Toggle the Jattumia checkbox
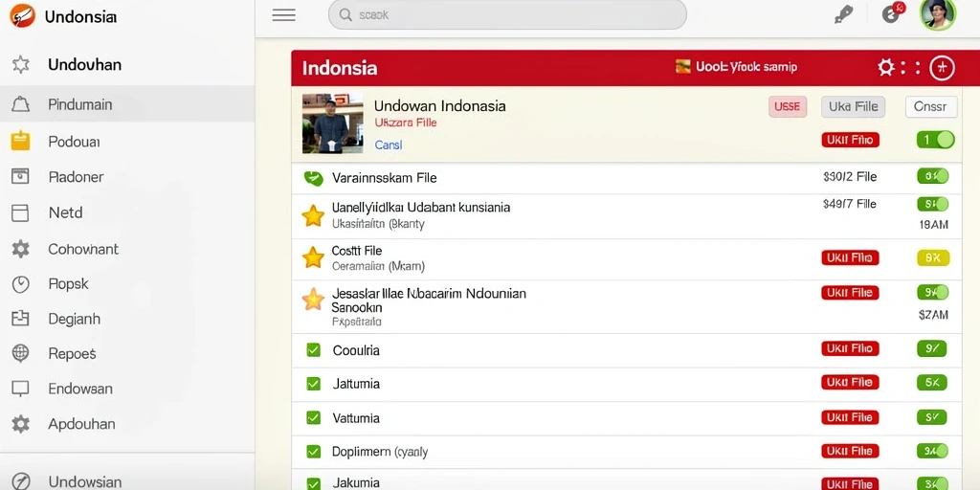 (313, 384)
